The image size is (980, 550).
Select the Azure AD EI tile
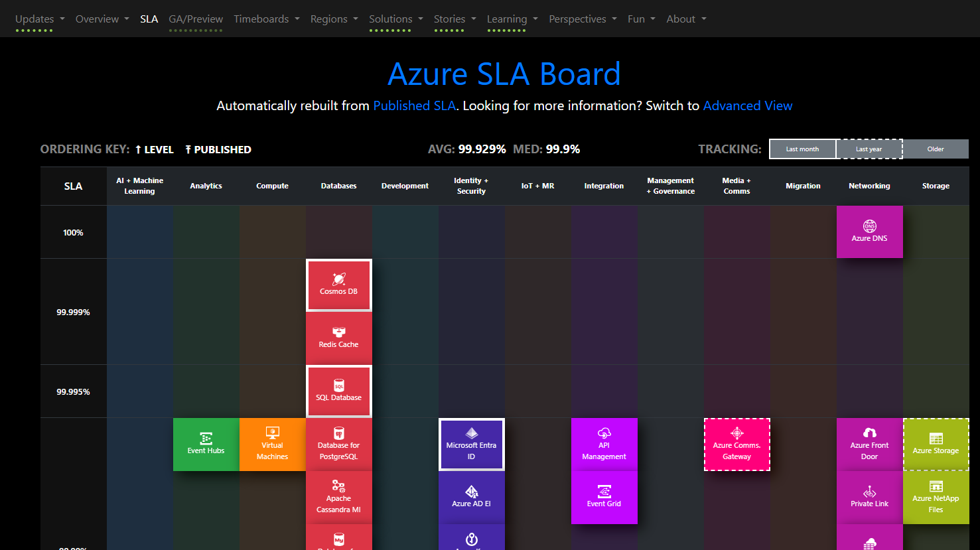(471, 498)
